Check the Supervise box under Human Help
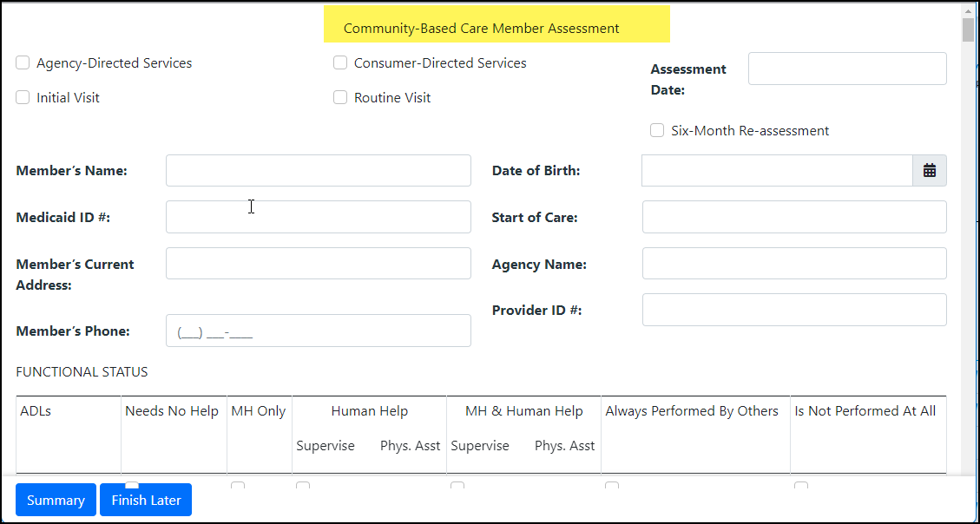Image resolution: width=980 pixels, height=524 pixels. click(x=302, y=487)
